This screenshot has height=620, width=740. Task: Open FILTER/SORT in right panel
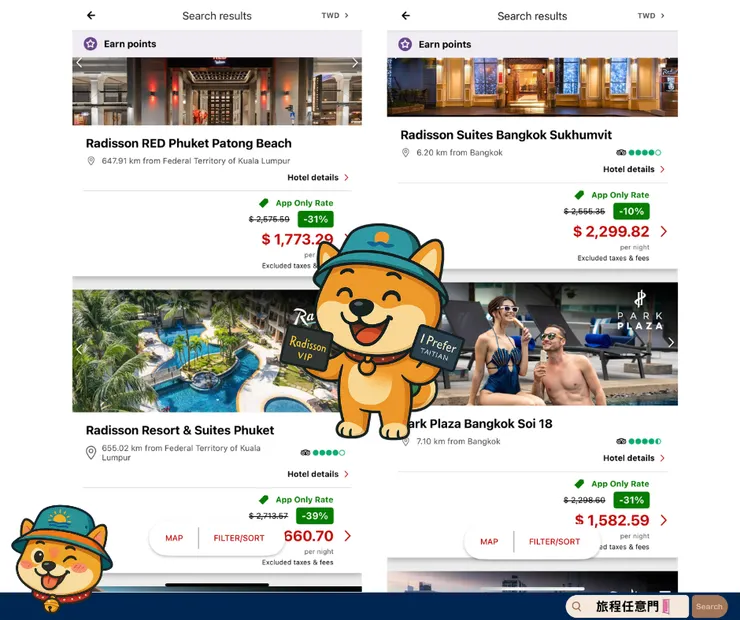click(x=555, y=542)
